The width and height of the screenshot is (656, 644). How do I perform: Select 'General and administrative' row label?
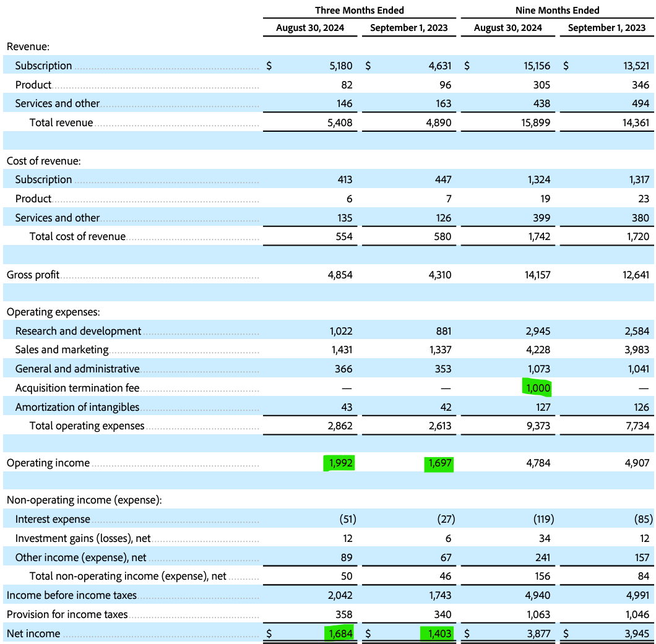pos(77,369)
